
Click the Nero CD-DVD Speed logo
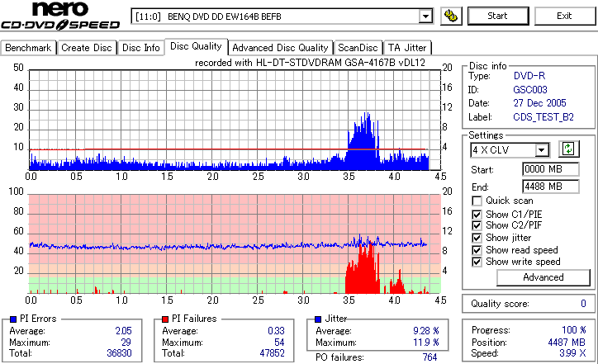pyautogui.click(x=60, y=16)
